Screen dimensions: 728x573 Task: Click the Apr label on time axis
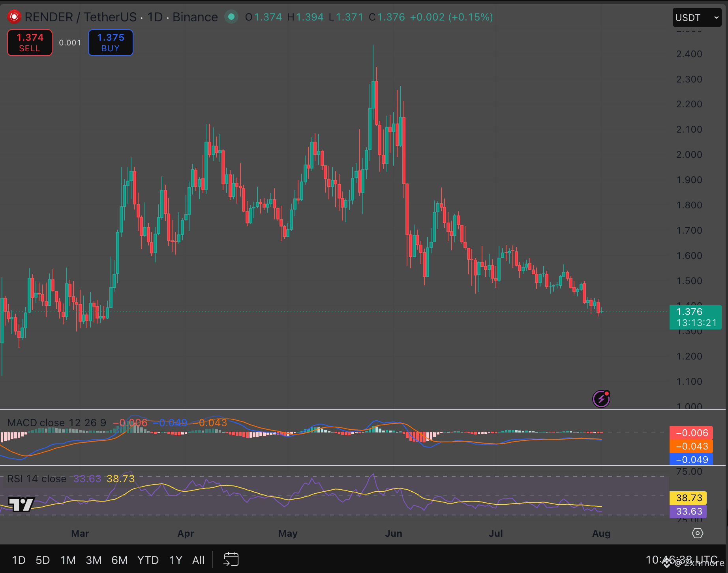(x=186, y=534)
